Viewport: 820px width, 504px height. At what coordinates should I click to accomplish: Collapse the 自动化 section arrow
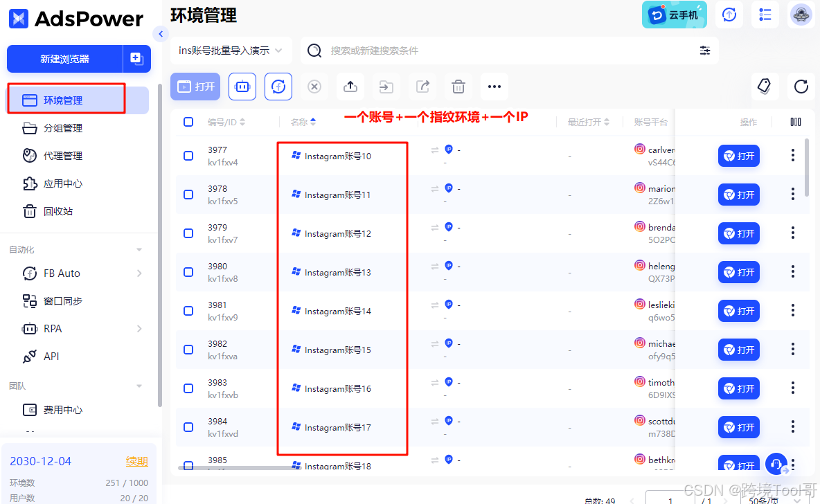139,250
